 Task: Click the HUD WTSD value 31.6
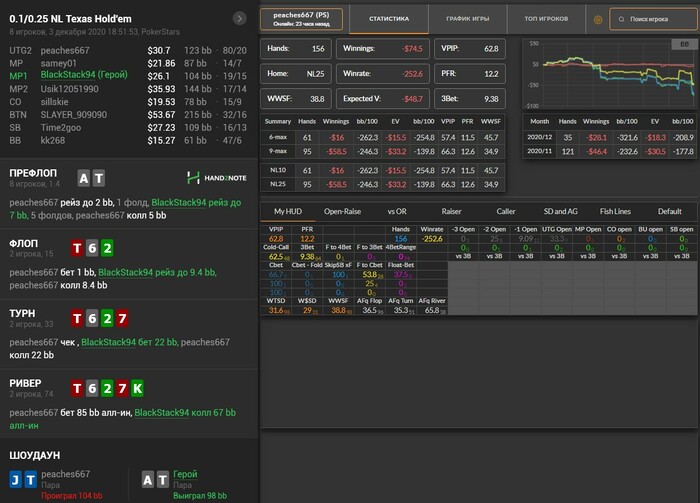[x=277, y=310]
